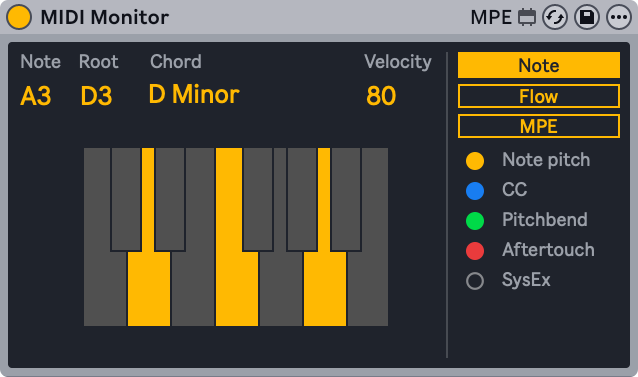
Task: Click the rightmost black piano key
Action: pos(346,199)
